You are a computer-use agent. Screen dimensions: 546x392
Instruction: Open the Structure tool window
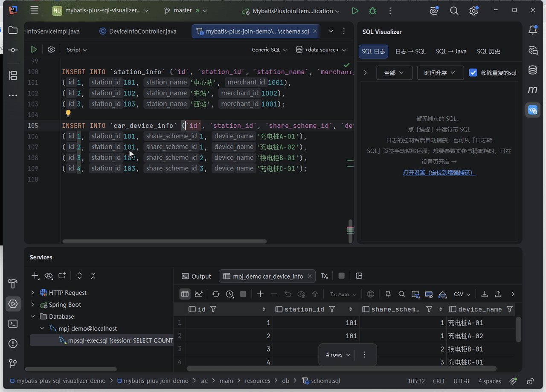click(13, 76)
